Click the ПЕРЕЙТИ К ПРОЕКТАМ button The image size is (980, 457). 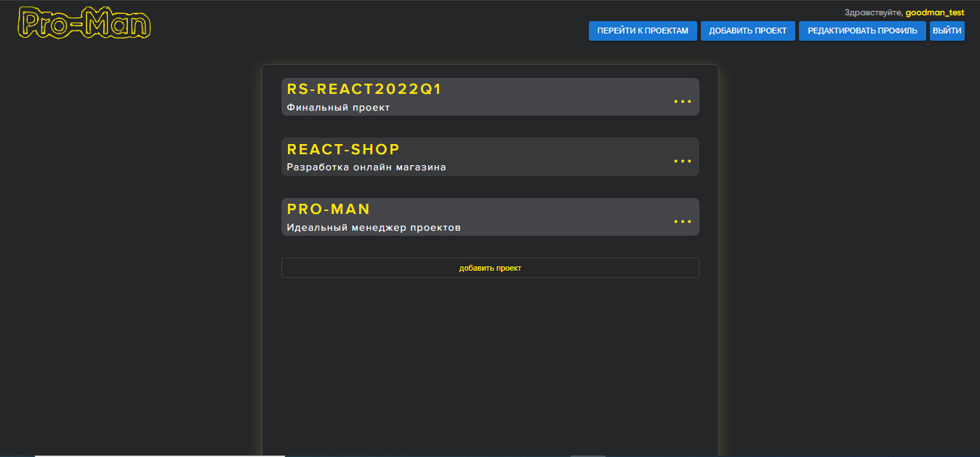[x=643, y=31]
